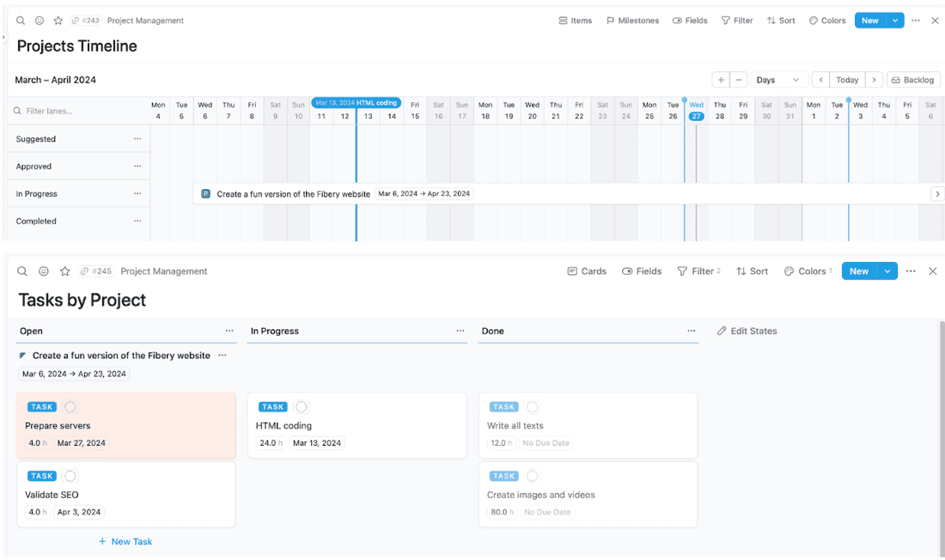945x560 pixels.
Task: Open the Open column options menu
Action: pyautogui.click(x=229, y=330)
